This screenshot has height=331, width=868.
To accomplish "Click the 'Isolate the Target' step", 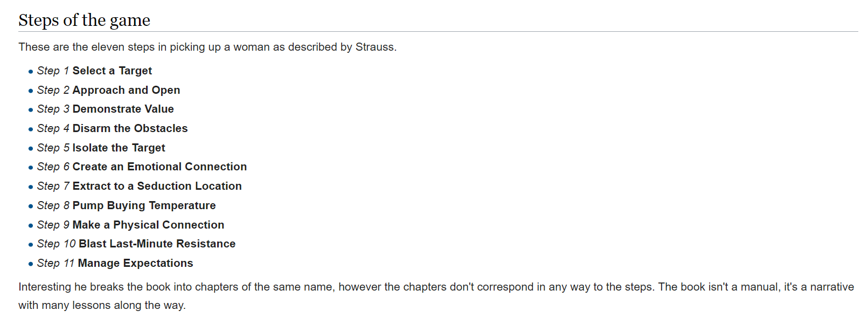I will point(119,148).
